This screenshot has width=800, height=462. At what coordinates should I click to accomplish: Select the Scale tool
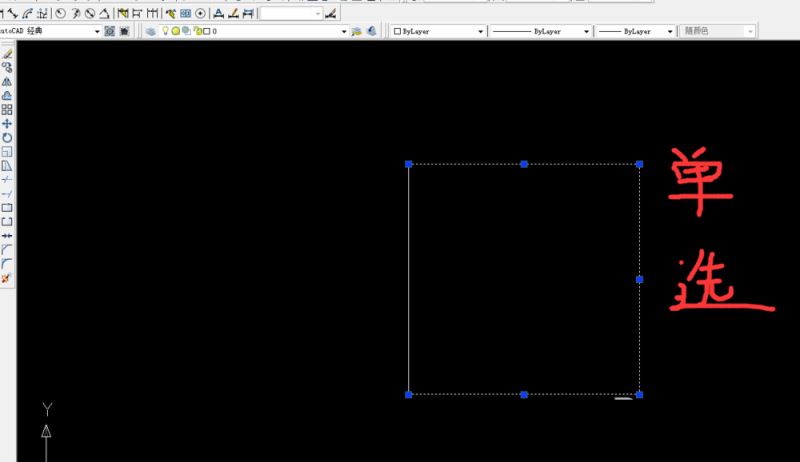[x=7, y=151]
